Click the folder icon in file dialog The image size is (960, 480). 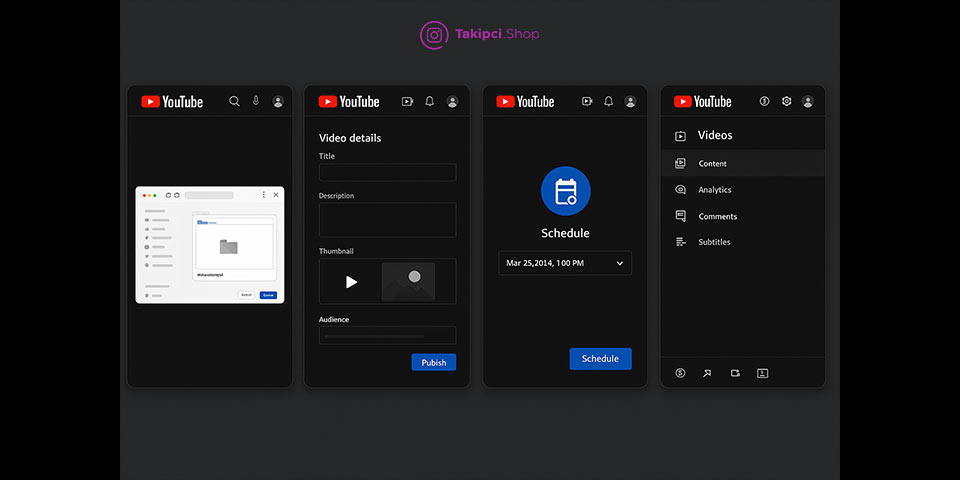(x=228, y=247)
